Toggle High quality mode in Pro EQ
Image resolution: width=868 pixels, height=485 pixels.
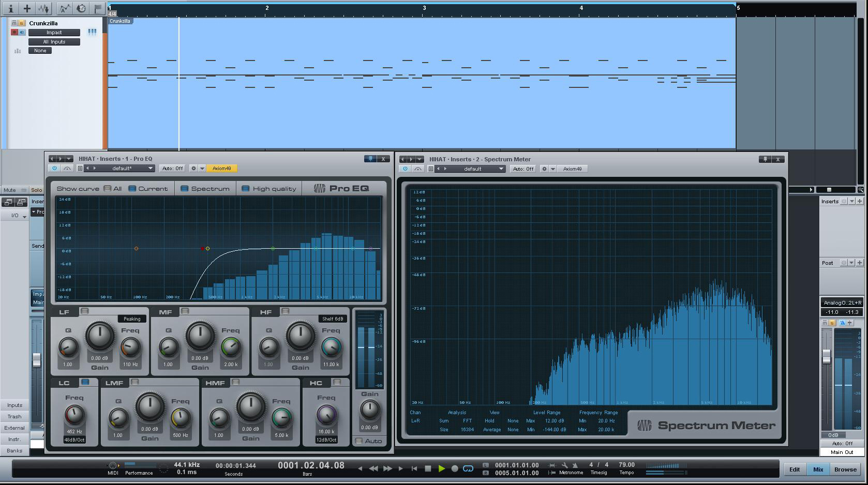point(246,189)
